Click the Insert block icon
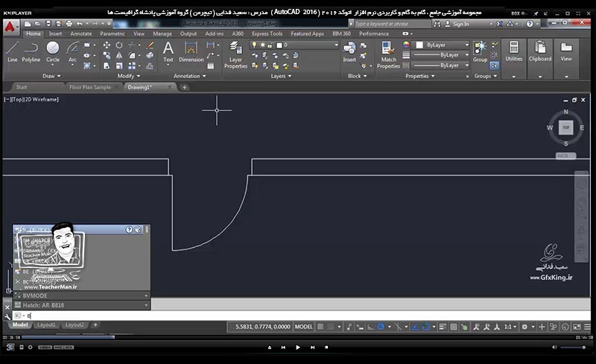596x364 pixels. (349, 52)
